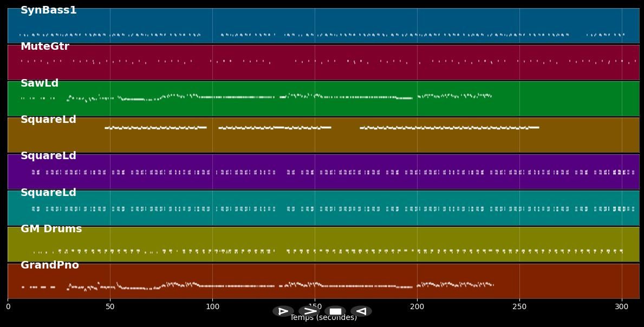
Task: Select the GrandPno track name label
Action: pyautogui.click(x=49, y=265)
